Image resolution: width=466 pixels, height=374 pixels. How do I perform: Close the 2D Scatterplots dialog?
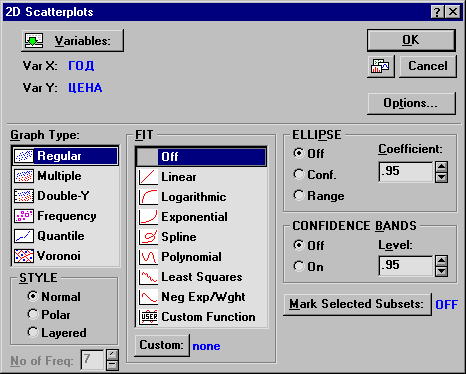[x=453, y=12]
